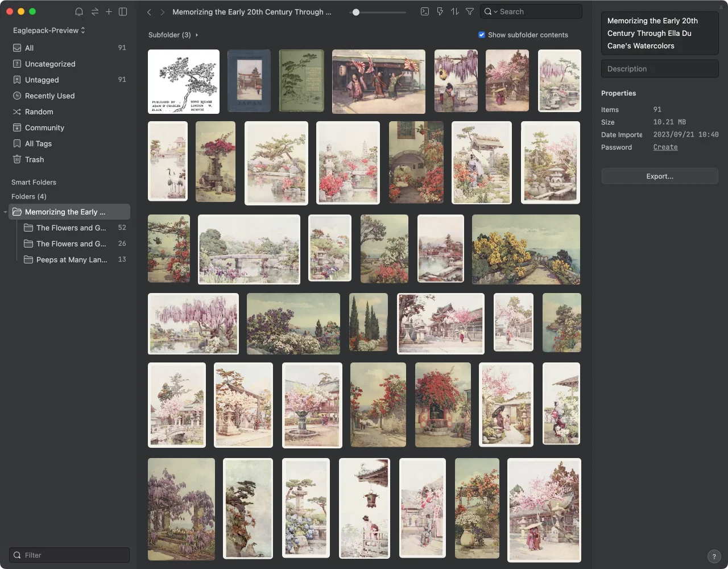
Task: Click the Properties heading
Action: pyautogui.click(x=618, y=93)
